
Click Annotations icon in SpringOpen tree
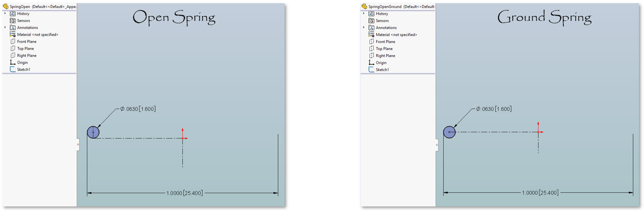pos(13,28)
